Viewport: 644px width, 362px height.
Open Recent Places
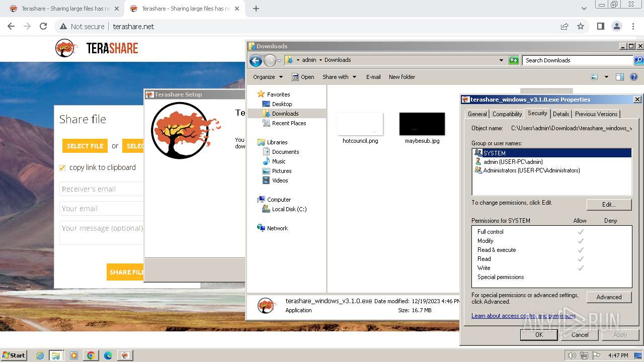click(x=289, y=123)
